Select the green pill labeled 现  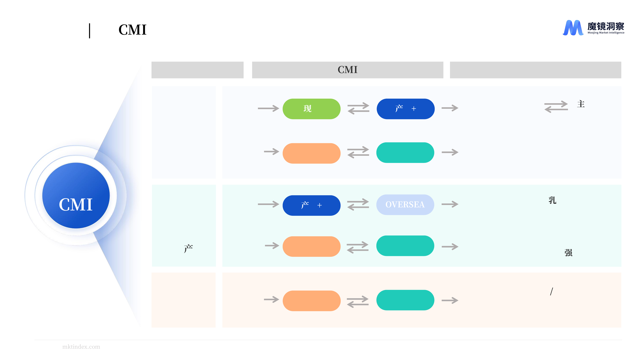point(312,109)
